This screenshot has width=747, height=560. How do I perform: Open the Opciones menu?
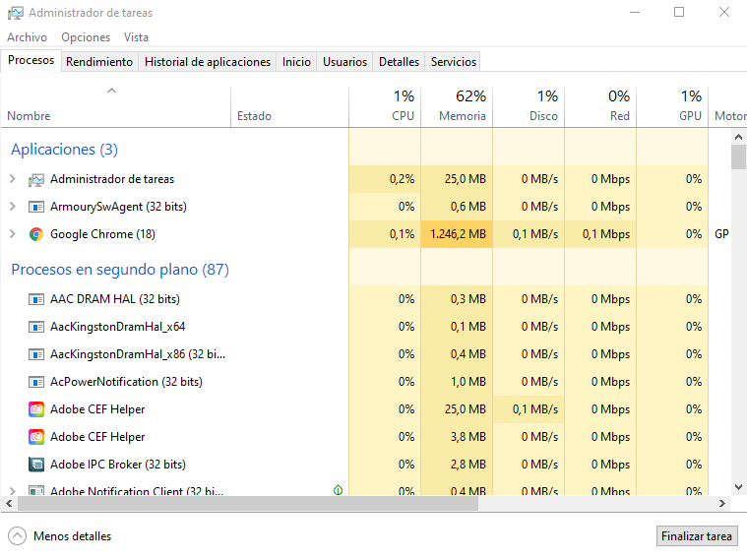click(86, 37)
